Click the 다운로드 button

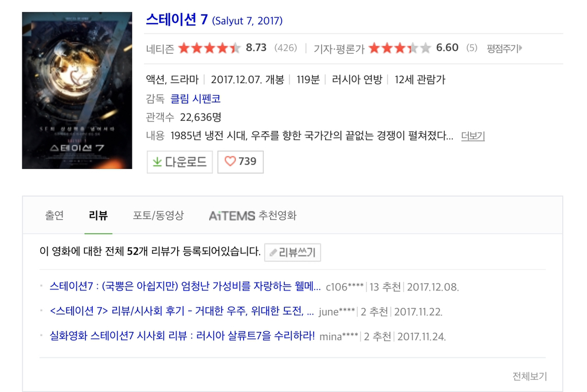pos(179,162)
